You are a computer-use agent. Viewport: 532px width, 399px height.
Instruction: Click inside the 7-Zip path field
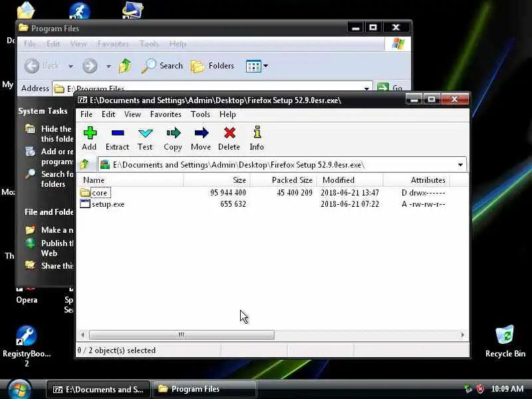(x=282, y=165)
